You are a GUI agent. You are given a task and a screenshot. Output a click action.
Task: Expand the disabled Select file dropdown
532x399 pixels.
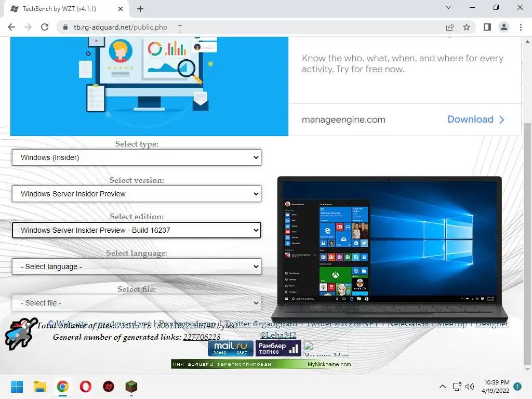coord(137,303)
